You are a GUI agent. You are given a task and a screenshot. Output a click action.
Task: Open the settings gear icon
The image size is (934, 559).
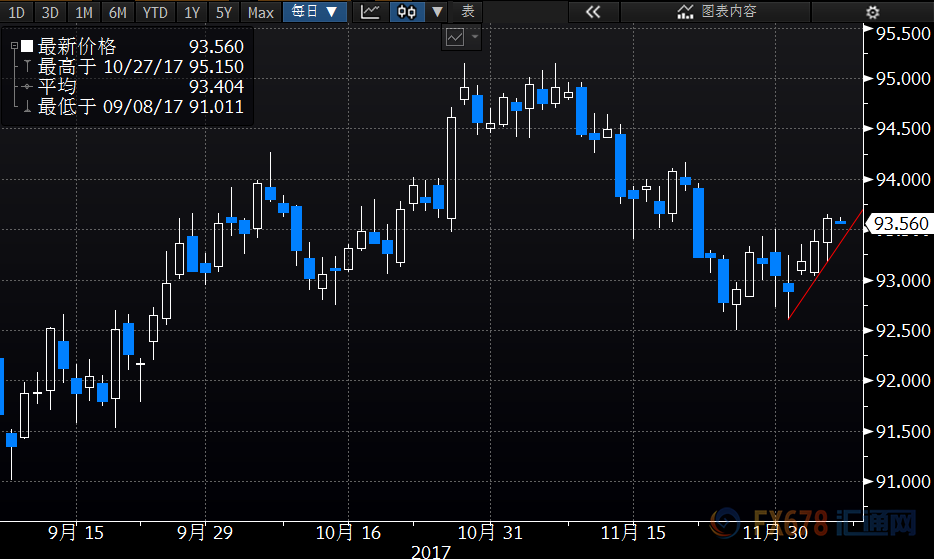(872, 12)
